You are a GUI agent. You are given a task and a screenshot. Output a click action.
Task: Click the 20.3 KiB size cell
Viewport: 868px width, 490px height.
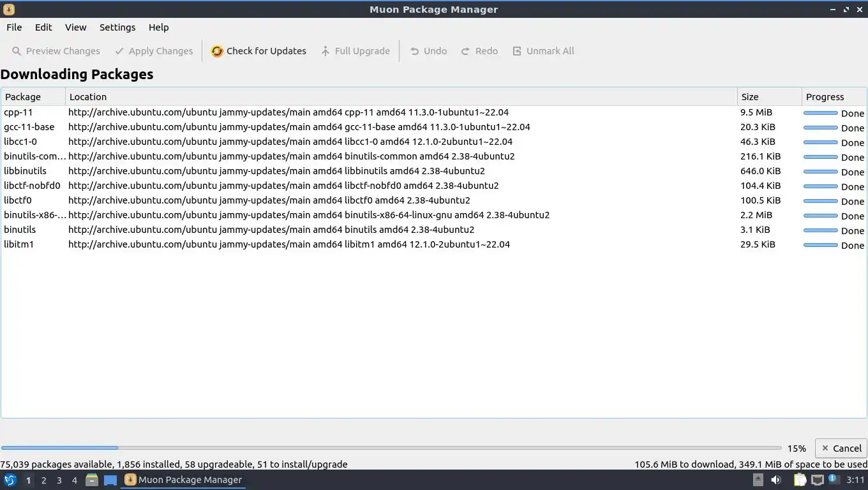click(758, 127)
